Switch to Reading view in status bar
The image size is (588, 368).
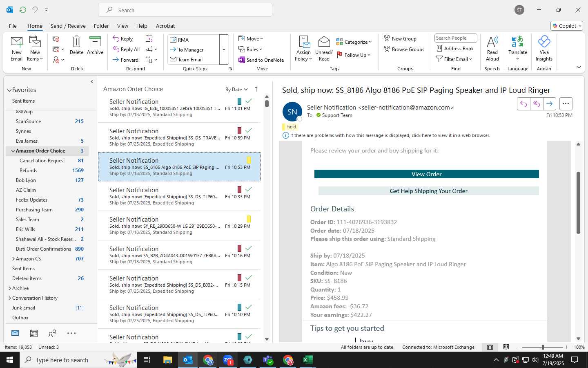pos(506,347)
